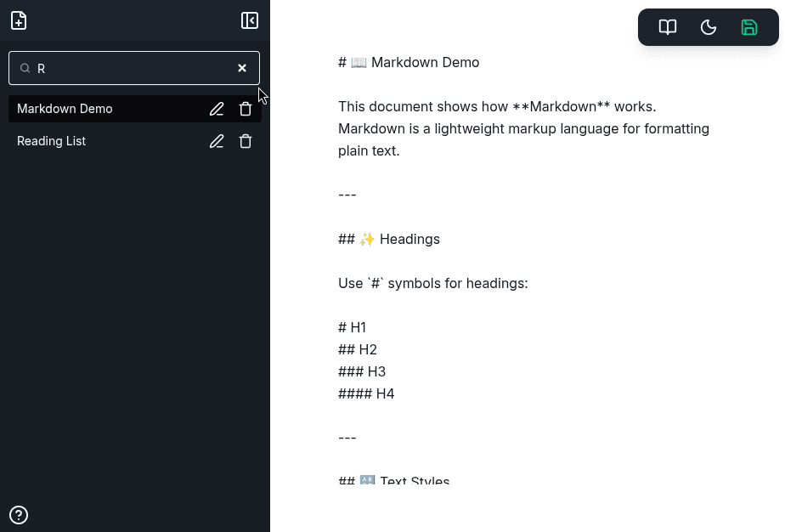
Task: Focus the note search field
Action: (x=127, y=68)
